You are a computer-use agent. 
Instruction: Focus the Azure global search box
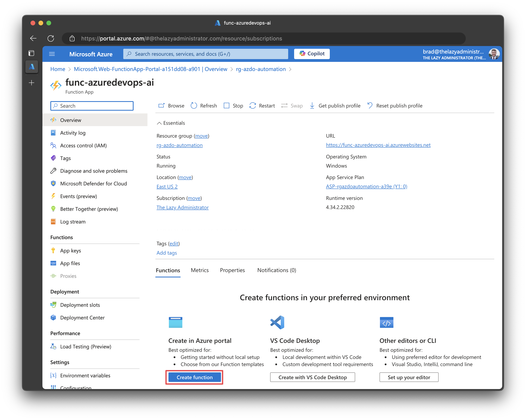tap(205, 54)
